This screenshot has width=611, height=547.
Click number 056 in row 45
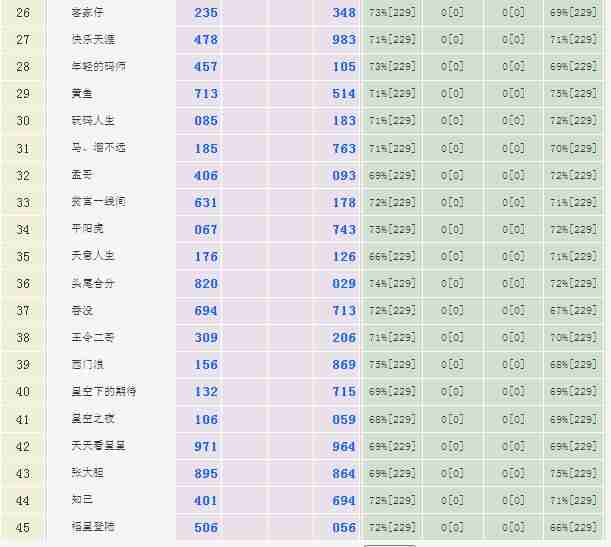[344, 528]
